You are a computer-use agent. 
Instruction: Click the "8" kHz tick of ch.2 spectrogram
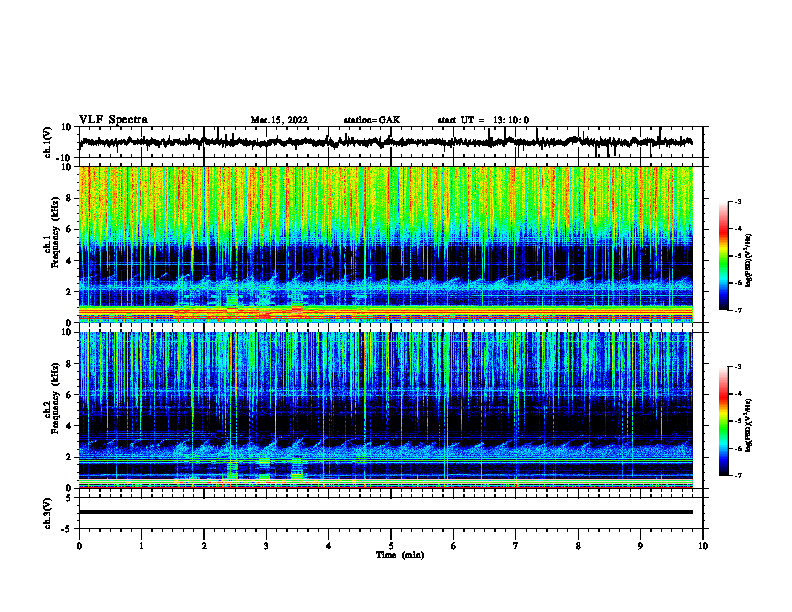coord(70,364)
